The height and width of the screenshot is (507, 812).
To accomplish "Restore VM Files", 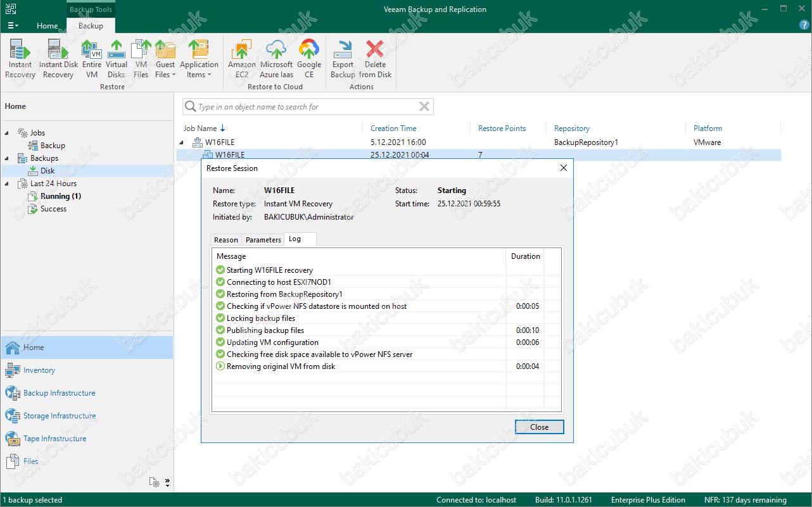I will [141, 59].
